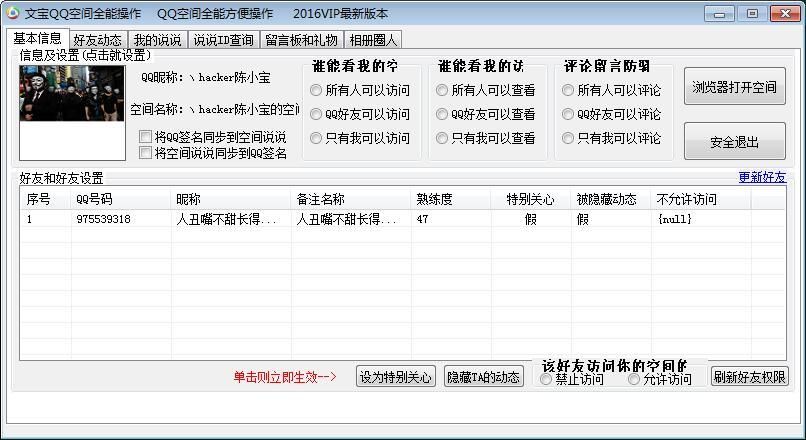The width and height of the screenshot is (806, 440).
Task: Click the app icon in title bar
Action: pos(13,13)
